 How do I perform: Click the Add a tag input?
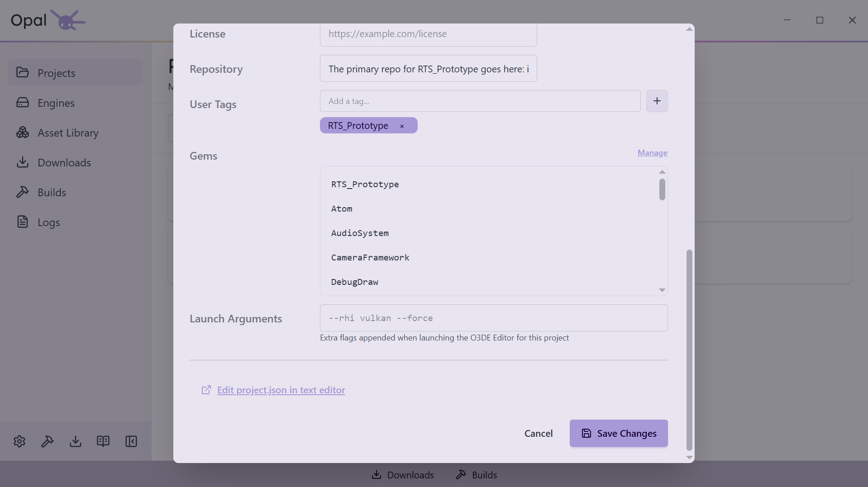pyautogui.click(x=480, y=101)
